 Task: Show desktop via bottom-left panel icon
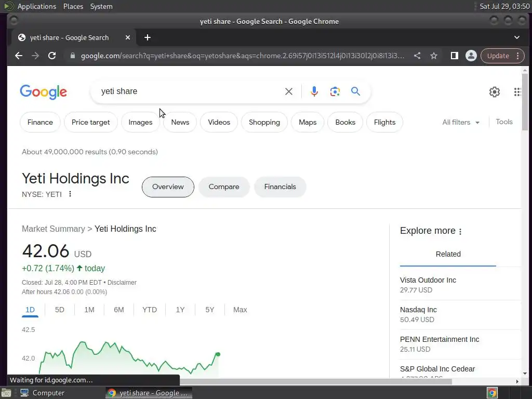pos(6,393)
